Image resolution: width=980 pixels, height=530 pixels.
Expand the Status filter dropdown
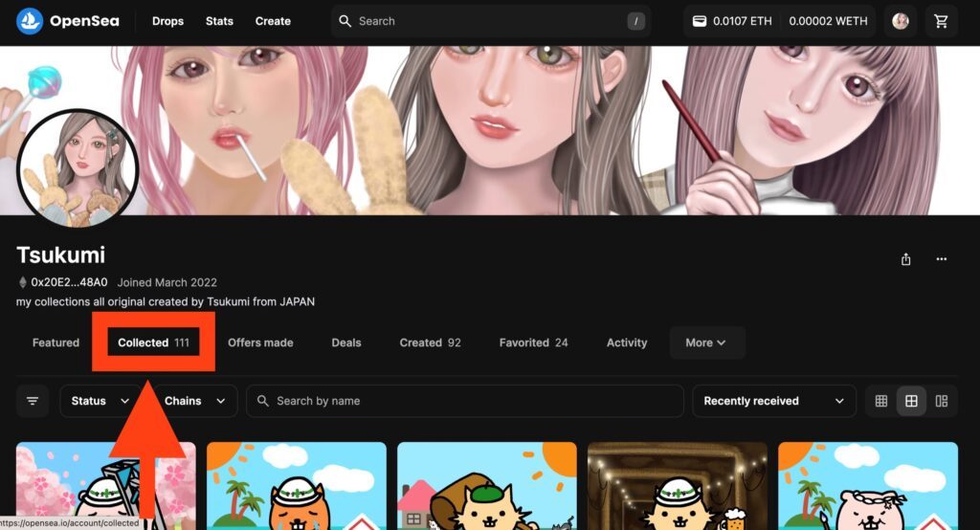click(100, 401)
